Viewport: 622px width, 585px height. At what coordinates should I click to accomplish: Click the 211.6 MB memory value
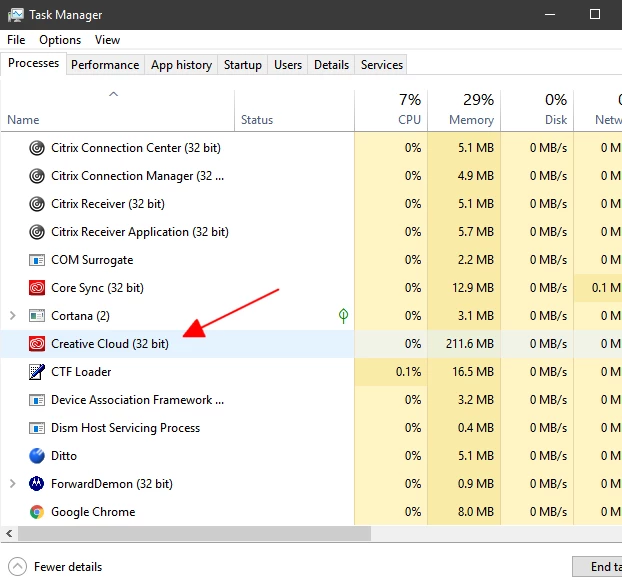tap(470, 344)
